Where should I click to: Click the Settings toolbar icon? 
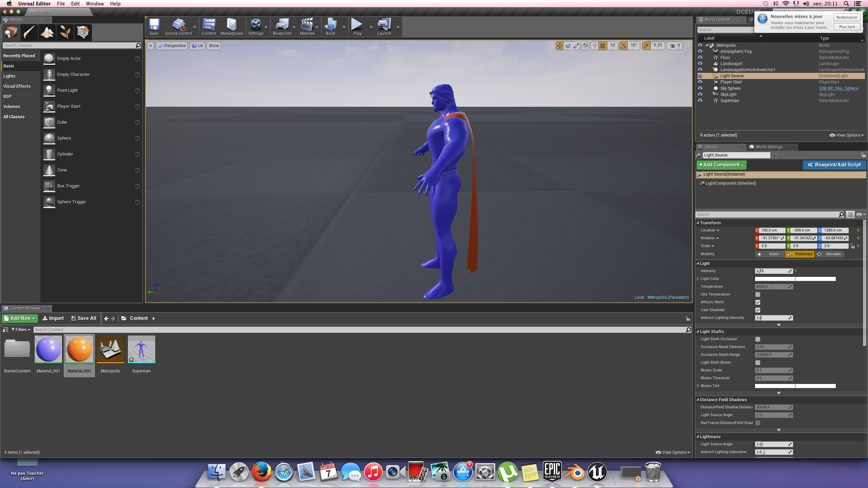[256, 27]
